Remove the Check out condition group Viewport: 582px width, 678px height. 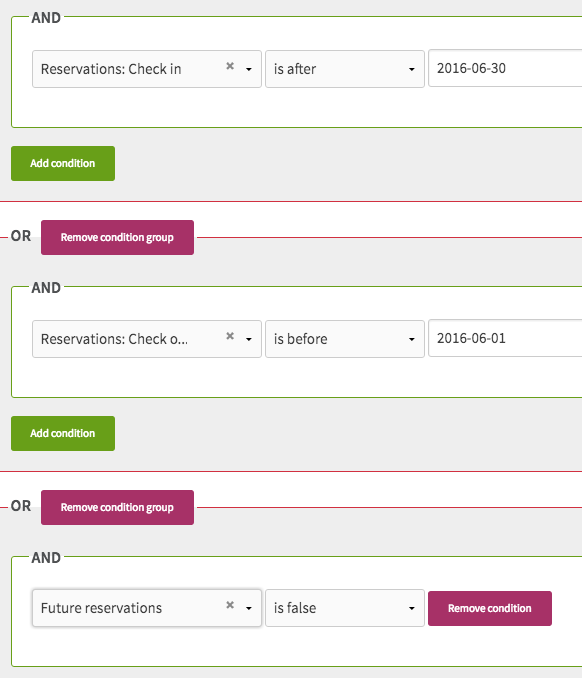pyautogui.click(x=117, y=237)
